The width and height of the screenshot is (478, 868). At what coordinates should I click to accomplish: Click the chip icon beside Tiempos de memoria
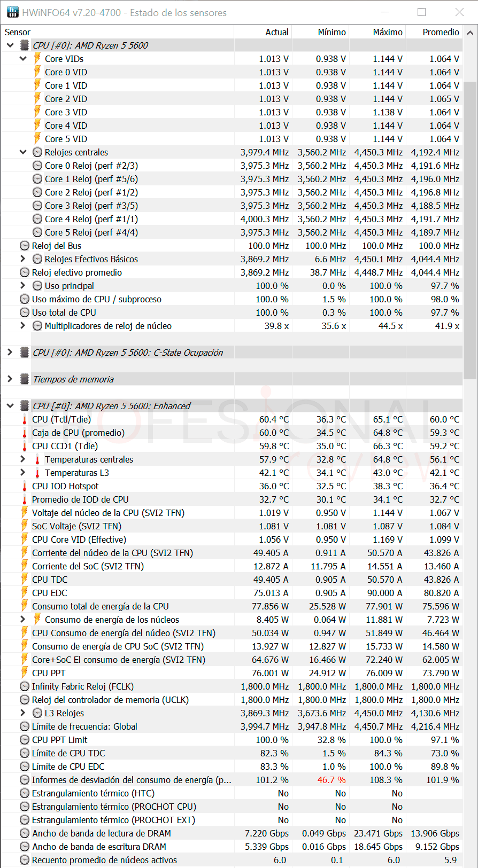25,379
